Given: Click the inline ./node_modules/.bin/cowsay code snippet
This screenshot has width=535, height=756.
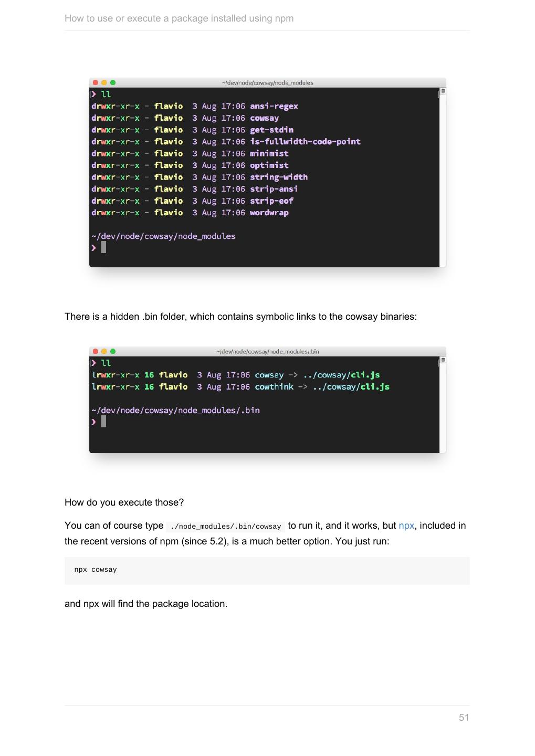Looking at the screenshot, I should (x=226, y=527).
